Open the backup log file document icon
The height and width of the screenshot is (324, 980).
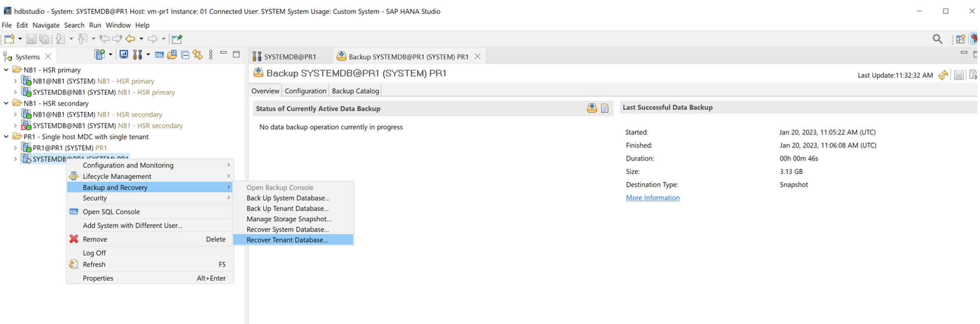tap(605, 108)
